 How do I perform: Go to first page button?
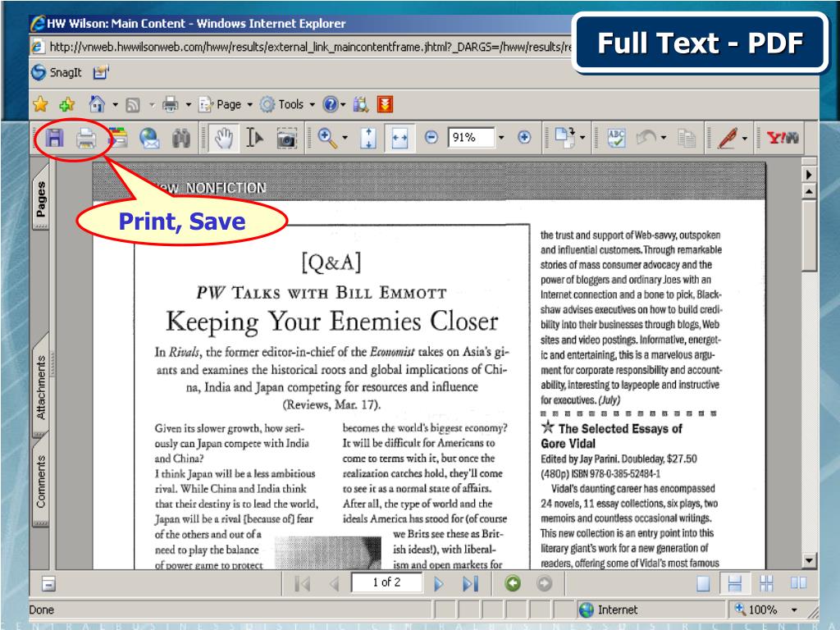(x=303, y=583)
